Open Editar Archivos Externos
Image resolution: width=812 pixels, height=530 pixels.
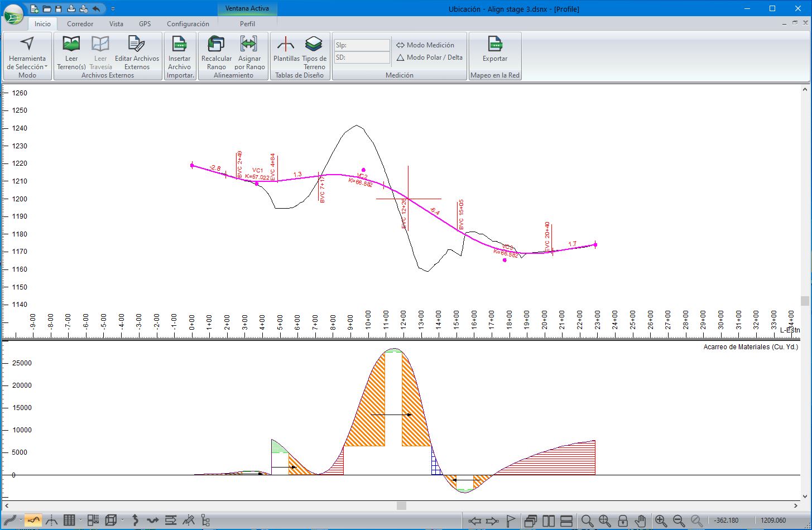click(137, 45)
